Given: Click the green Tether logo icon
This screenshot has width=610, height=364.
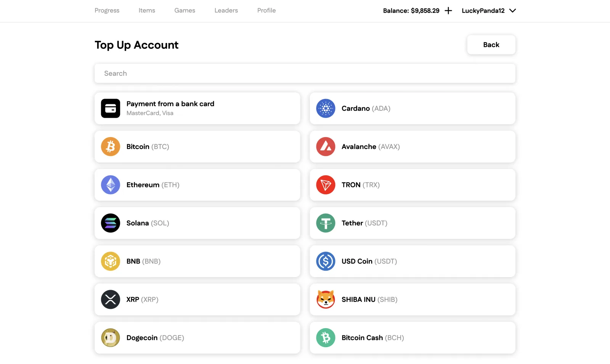Looking at the screenshot, I should click(326, 223).
